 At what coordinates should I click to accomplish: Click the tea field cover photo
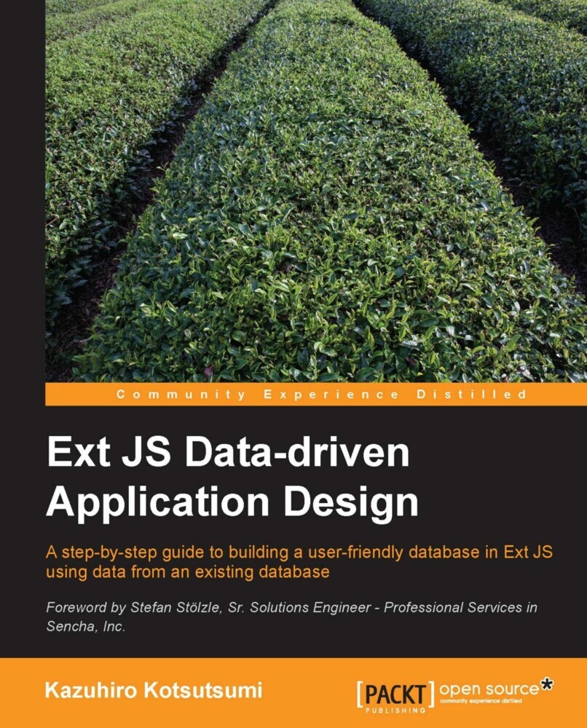click(316, 191)
